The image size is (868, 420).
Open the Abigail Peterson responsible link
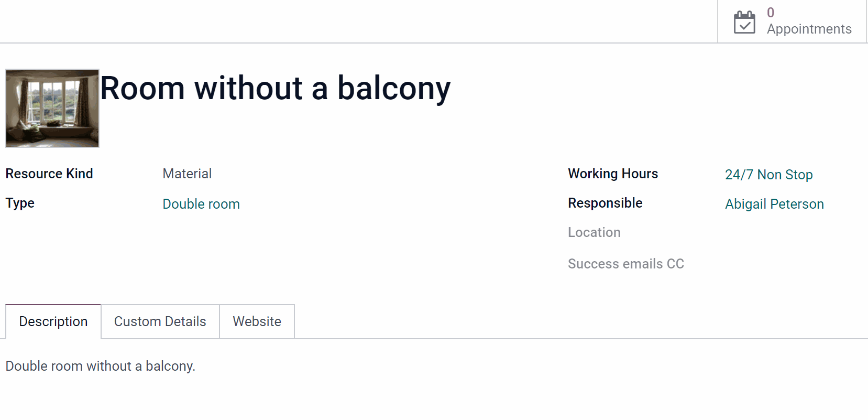pyautogui.click(x=774, y=204)
